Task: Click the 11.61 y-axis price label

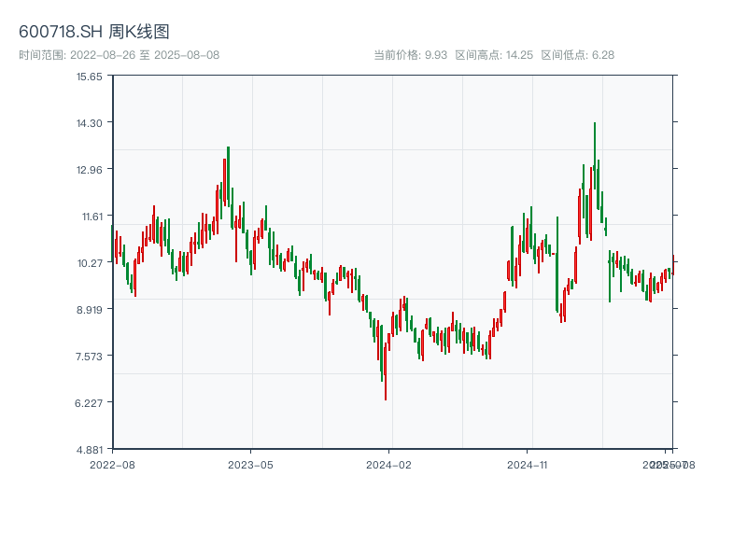Action: (x=90, y=217)
